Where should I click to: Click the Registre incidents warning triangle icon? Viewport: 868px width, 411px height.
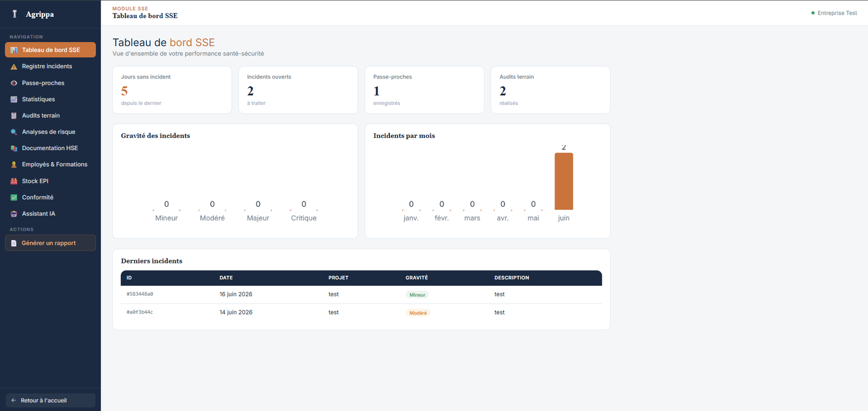tap(14, 66)
